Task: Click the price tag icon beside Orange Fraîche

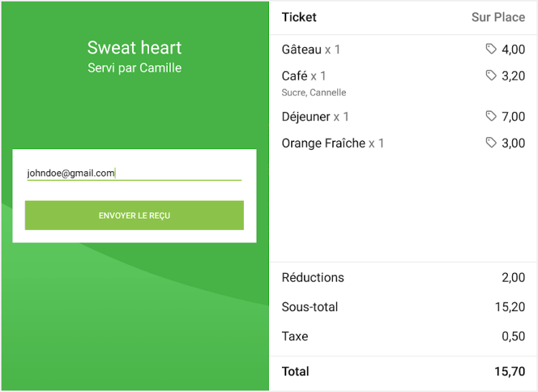Action: 491,143
